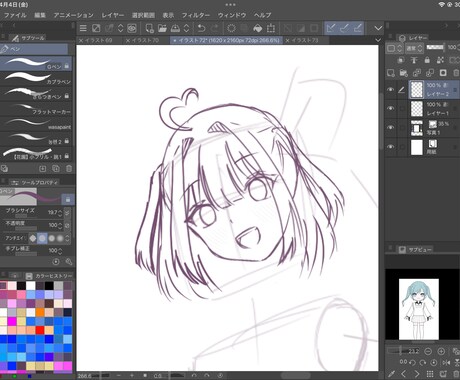
Task: Select the Gペン sub tool
Action: (x=36, y=64)
